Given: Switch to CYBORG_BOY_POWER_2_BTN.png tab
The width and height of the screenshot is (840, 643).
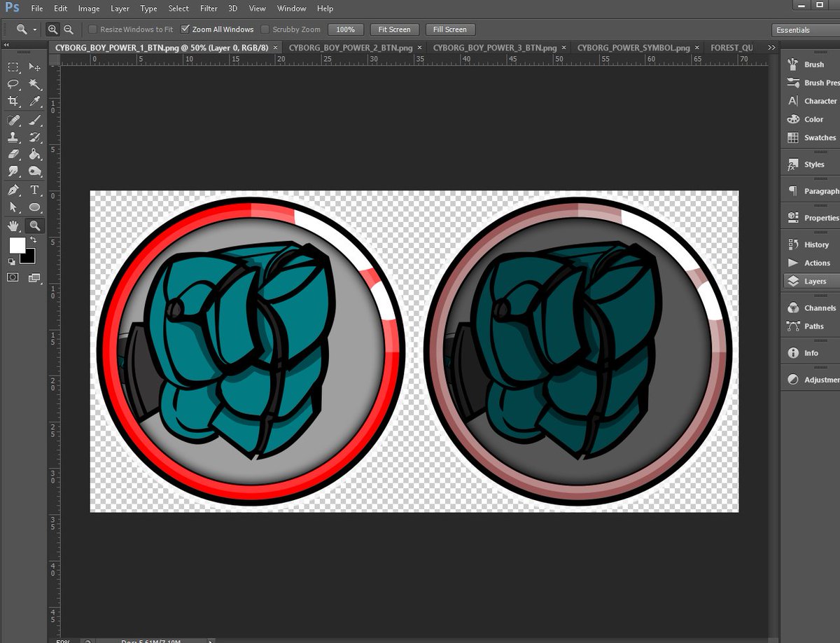Looking at the screenshot, I should pos(351,48).
